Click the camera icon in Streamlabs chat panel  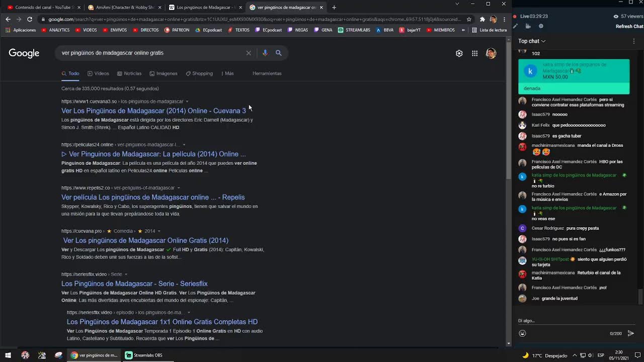[x=528, y=26]
